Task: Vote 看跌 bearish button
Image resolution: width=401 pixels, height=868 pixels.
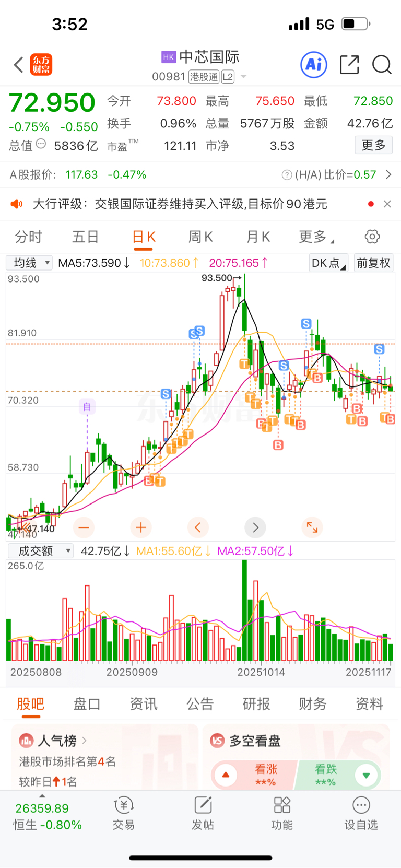Action: coord(338,776)
